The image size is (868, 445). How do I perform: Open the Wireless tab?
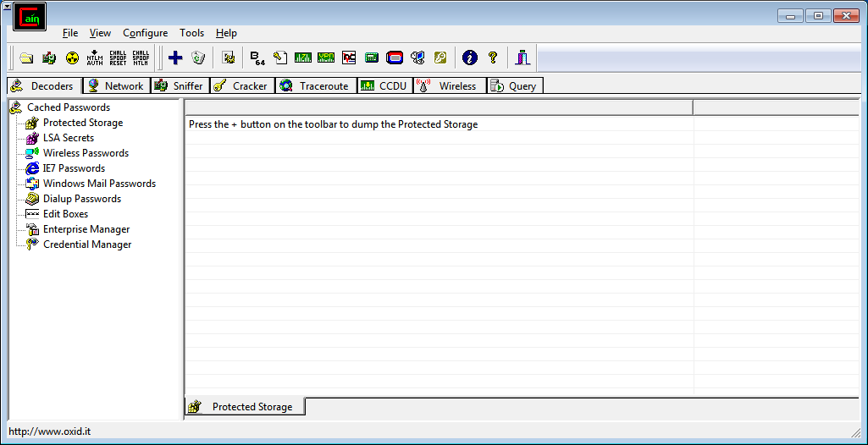[x=448, y=85]
